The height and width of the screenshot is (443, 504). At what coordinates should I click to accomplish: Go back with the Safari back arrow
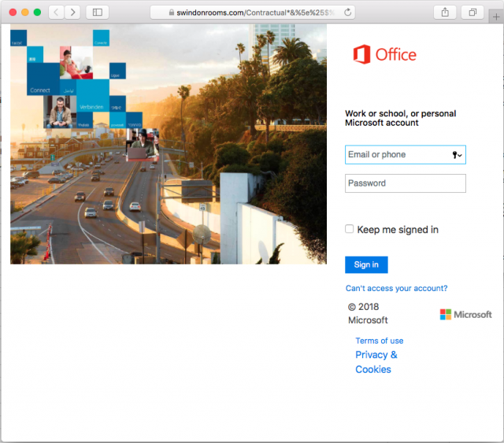(56, 13)
